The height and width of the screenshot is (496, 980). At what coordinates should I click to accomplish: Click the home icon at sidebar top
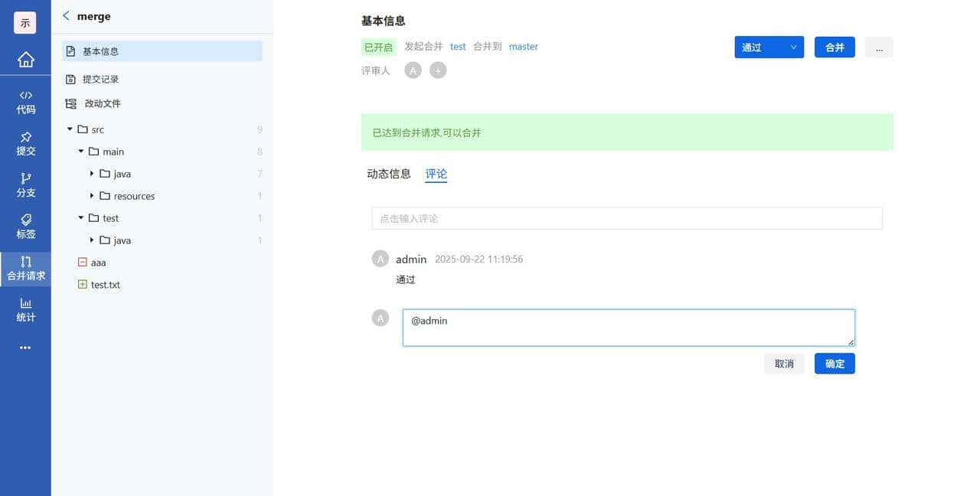[25, 59]
